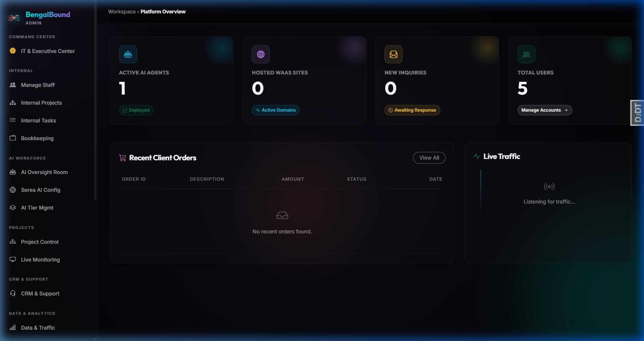644x341 pixels.
Task: Click the Bookkeeping folder icon
Action: pos(13,138)
